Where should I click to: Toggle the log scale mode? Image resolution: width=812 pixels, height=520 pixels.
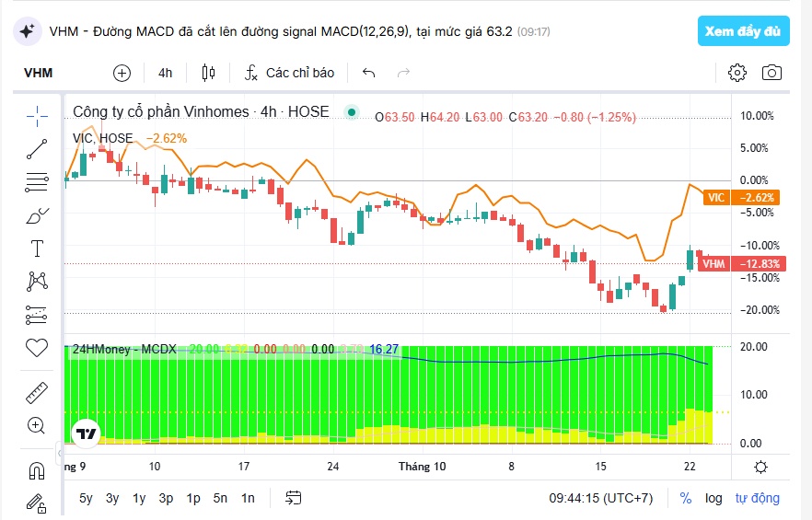(x=713, y=498)
